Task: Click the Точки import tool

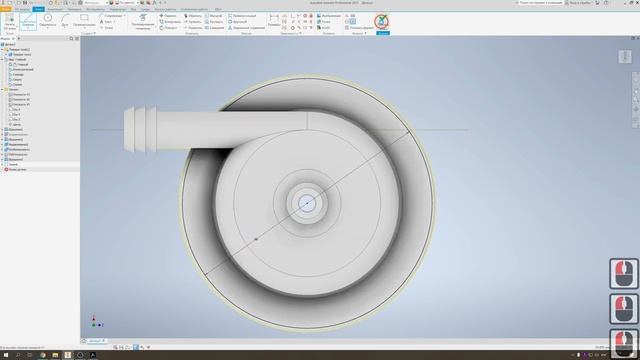Action: tap(324, 22)
